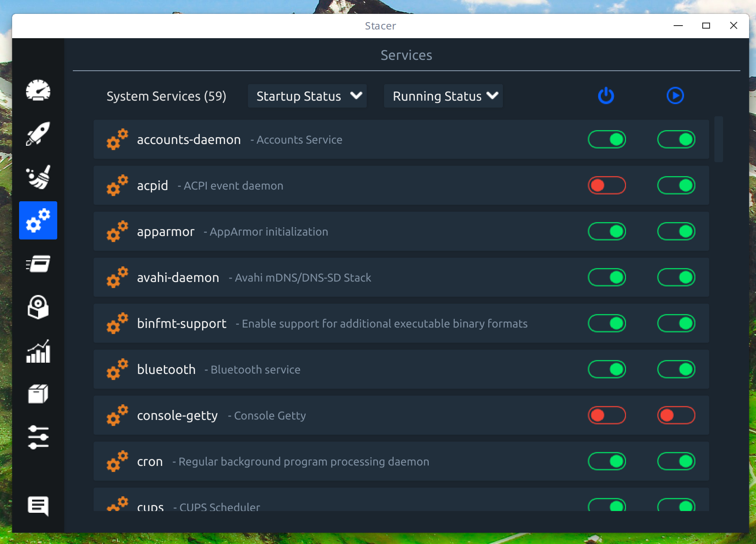This screenshot has width=756, height=544.
Task: Disable apparmor startup toggle
Action: [x=607, y=231]
